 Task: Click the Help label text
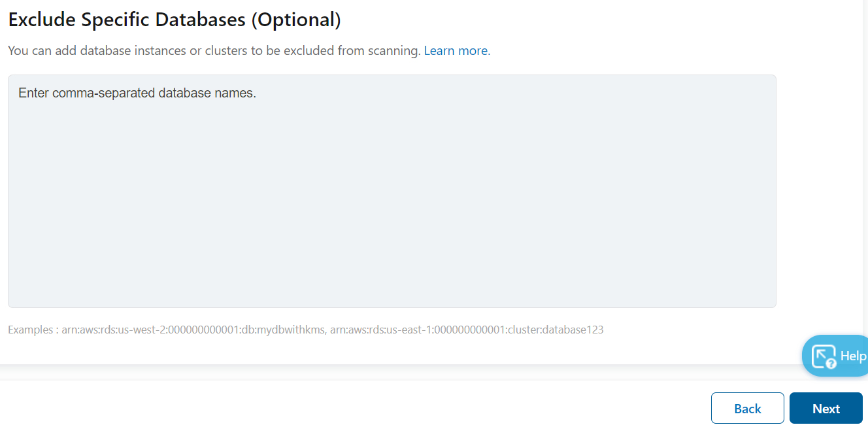[852, 356]
